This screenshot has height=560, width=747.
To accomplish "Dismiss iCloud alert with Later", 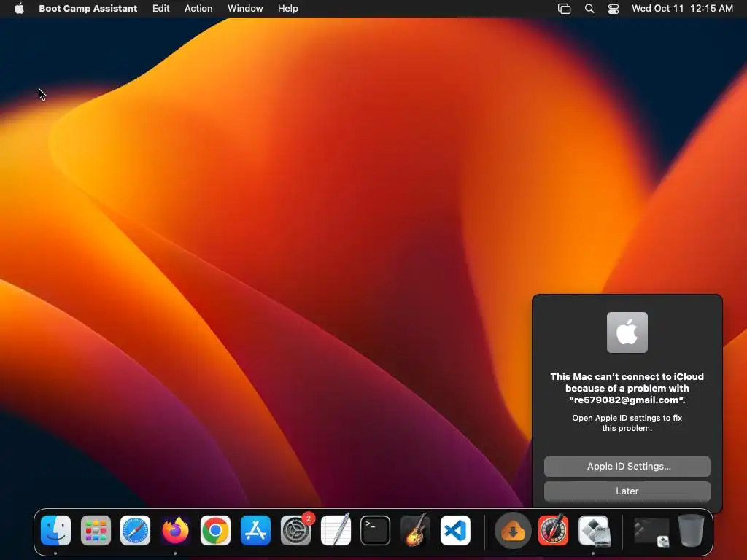I will 627,491.
